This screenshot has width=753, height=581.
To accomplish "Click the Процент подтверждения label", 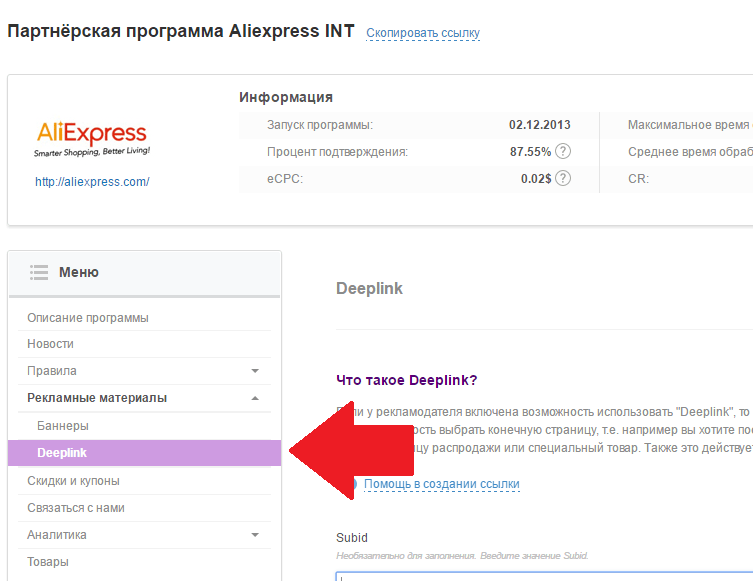I will [338, 152].
